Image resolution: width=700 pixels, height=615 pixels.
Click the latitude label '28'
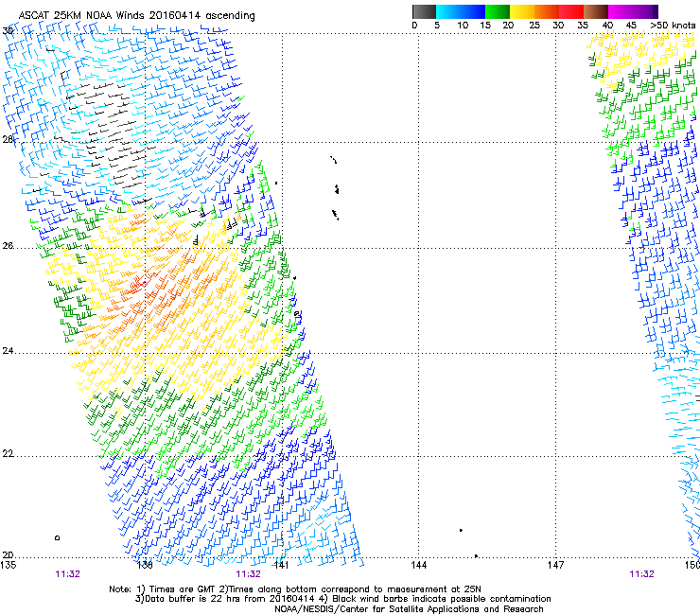pyautogui.click(x=8, y=140)
